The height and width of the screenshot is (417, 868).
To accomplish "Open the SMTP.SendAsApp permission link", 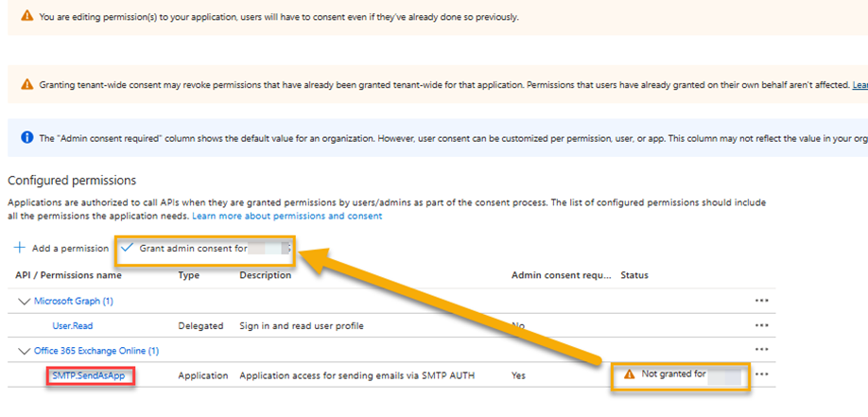I will 89,375.
